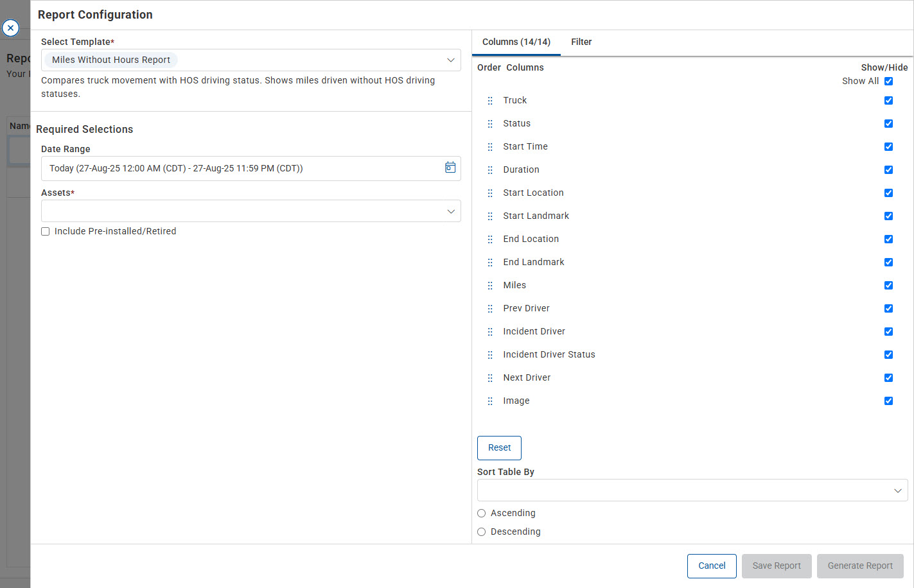This screenshot has width=914, height=588.
Task: Open the Select Template dropdown
Action: point(251,60)
